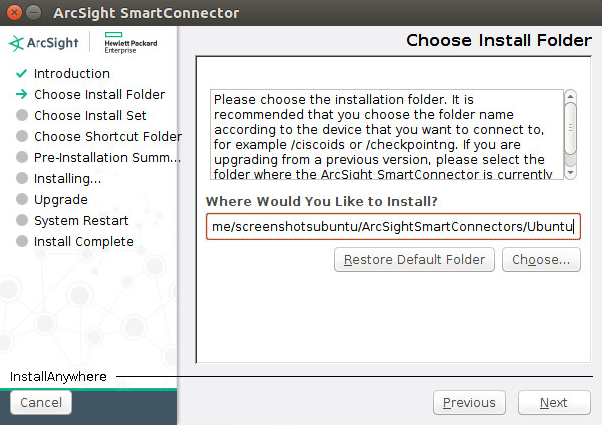Proceed with the Next button

(553, 403)
